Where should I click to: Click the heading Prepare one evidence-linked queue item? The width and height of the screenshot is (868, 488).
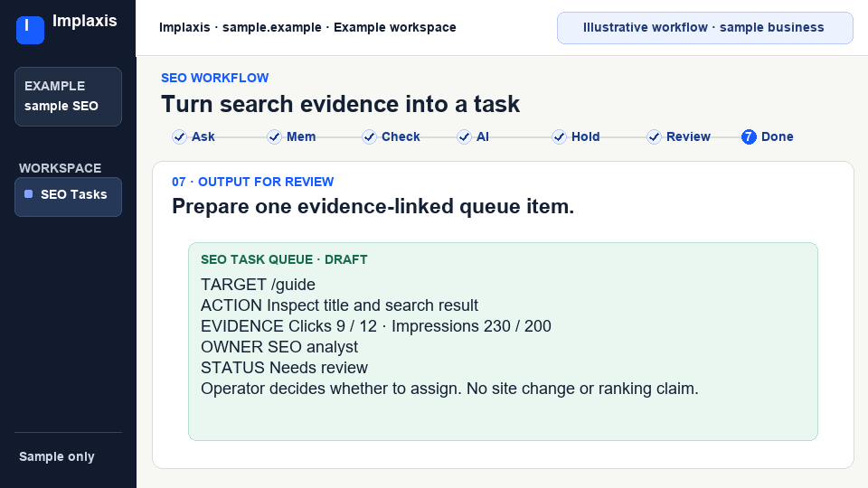pos(373,206)
